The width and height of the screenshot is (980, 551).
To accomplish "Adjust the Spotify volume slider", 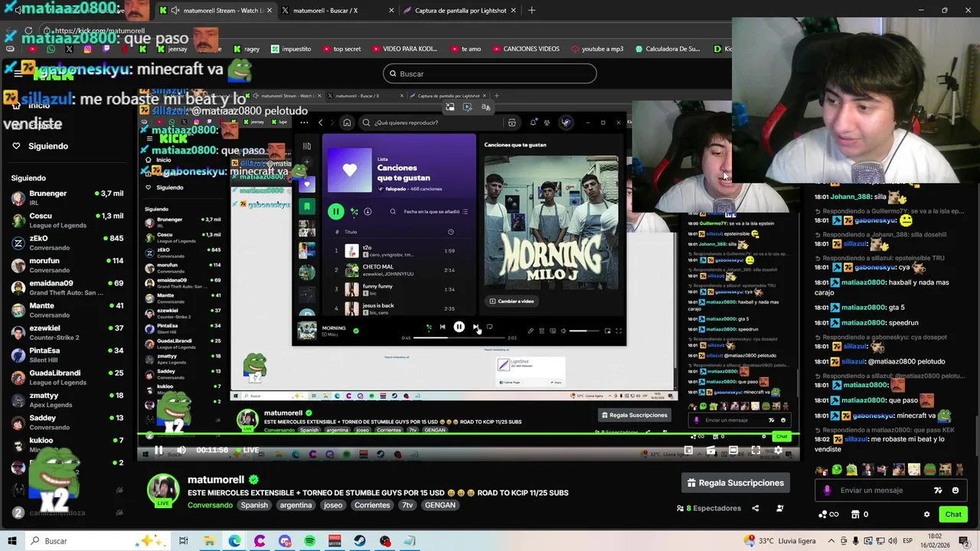I will [583, 331].
